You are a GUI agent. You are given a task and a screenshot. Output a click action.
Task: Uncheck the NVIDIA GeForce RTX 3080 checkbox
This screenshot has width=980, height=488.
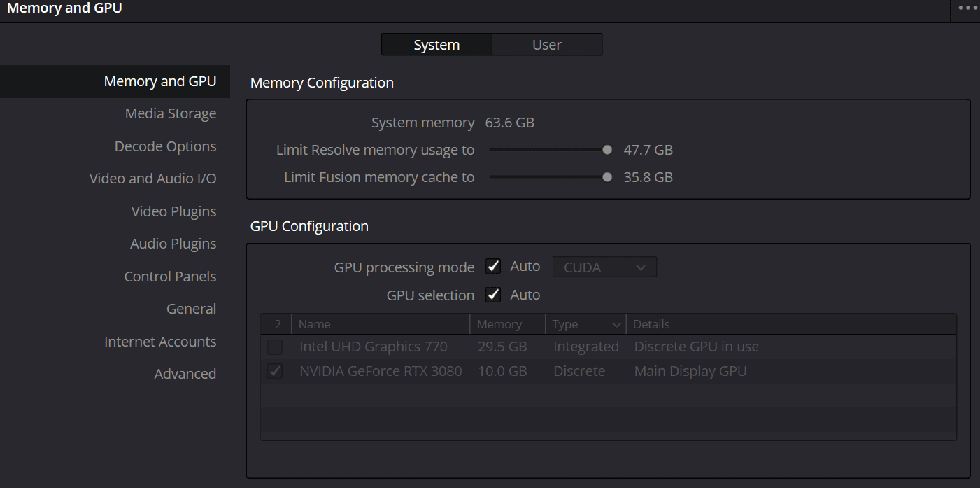[275, 371]
